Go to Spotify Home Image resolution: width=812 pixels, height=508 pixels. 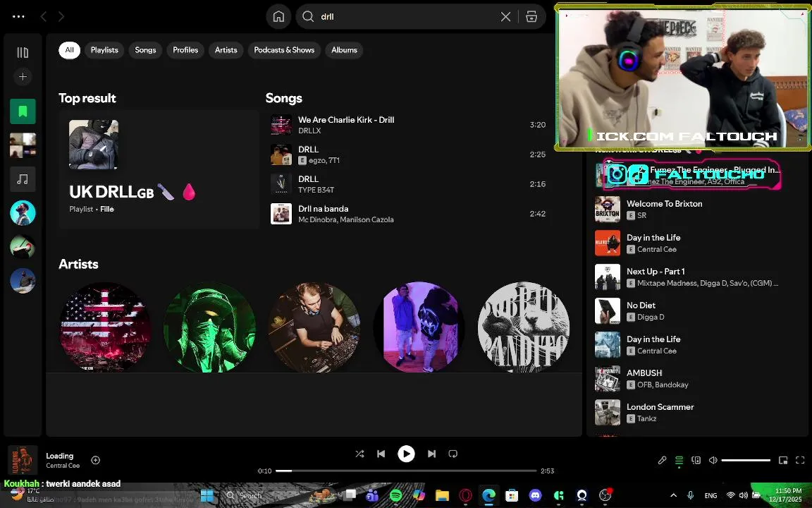click(278, 17)
